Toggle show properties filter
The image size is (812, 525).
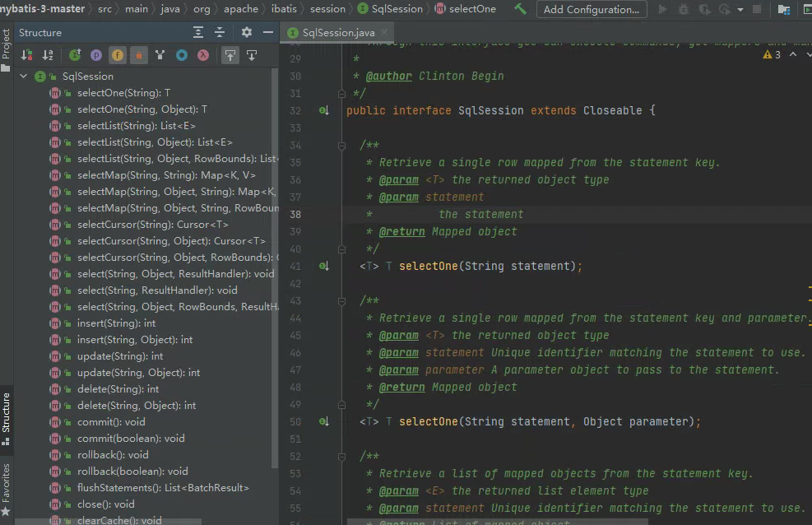pyautogui.click(x=96, y=55)
